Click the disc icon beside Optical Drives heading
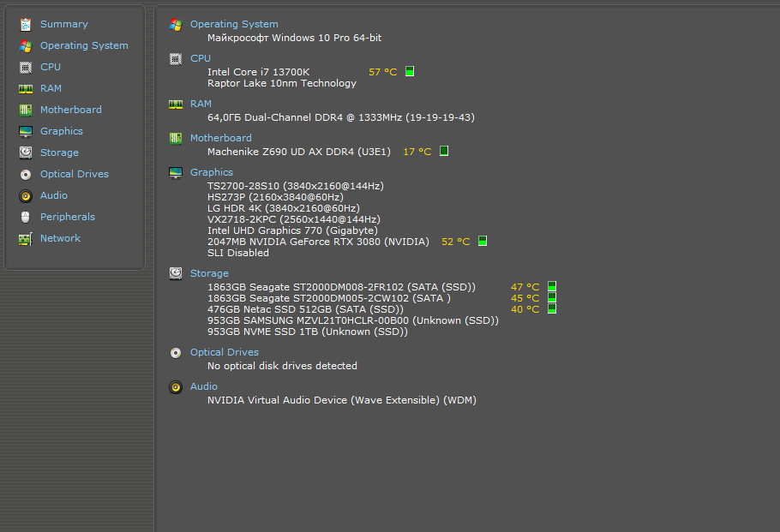The width and height of the screenshot is (780, 532). pyautogui.click(x=176, y=352)
